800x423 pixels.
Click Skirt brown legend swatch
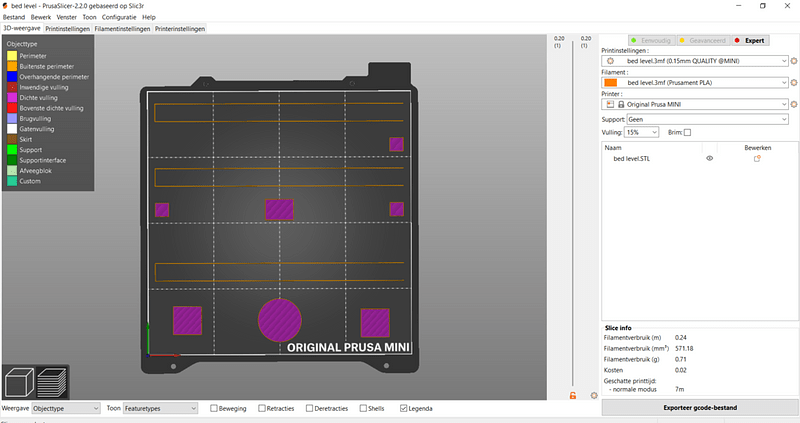12,139
